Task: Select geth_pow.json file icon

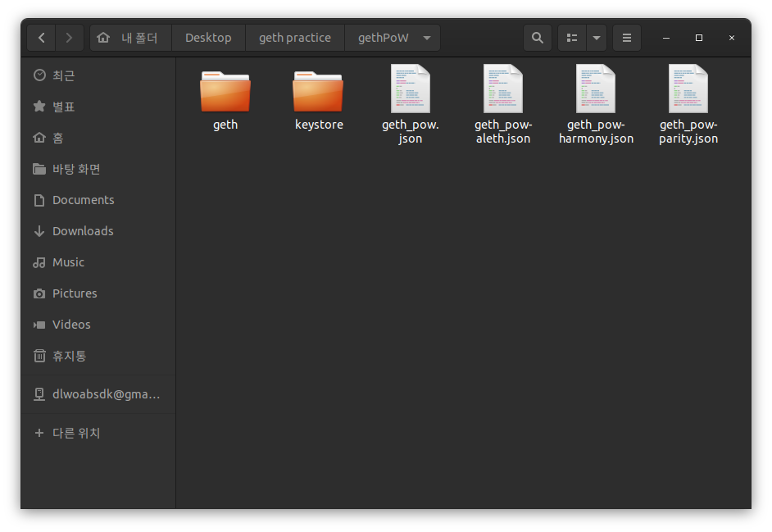Action: [410, 89]
